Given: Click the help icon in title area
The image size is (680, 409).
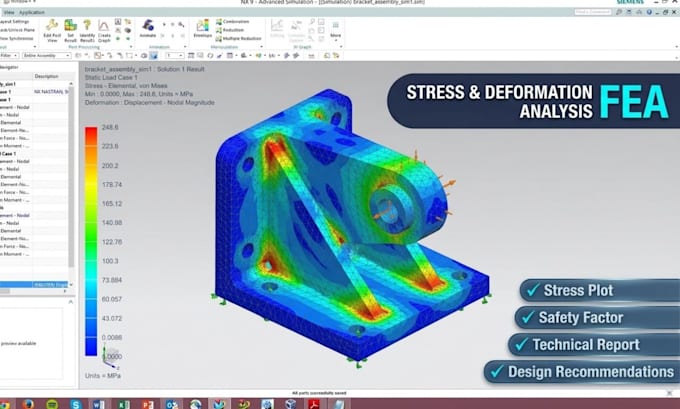Looking at the screenshot, I should click(x=649, y=12).
